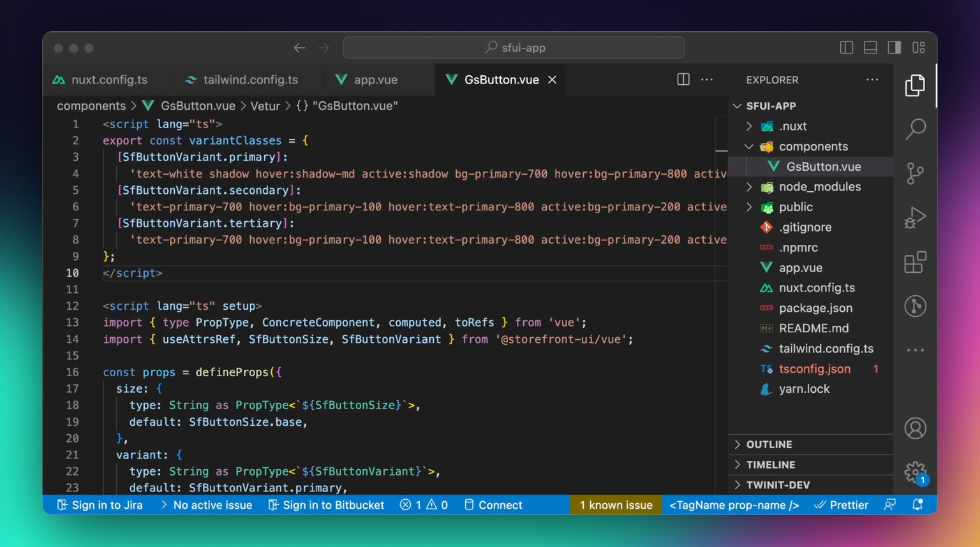Image resolution: width=980 pixels, height=547 pixels.
Task: Click the TagName prop-name status item
Action: click(x=734, y=505)
